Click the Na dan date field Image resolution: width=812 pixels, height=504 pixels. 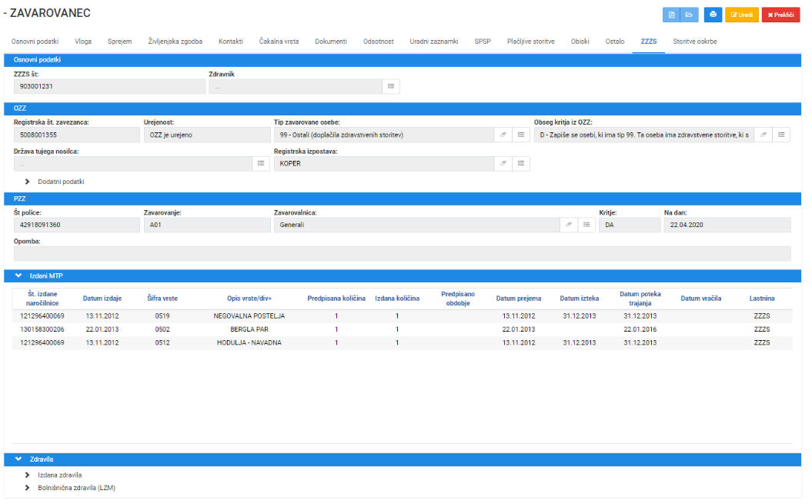(x=727, y=225)
